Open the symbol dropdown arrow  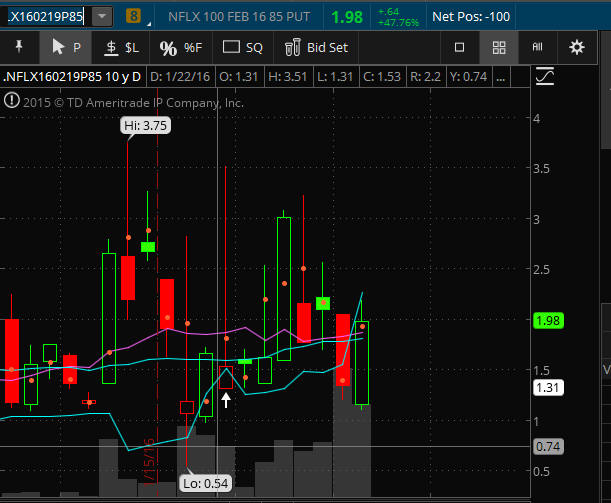click(102, 16)
